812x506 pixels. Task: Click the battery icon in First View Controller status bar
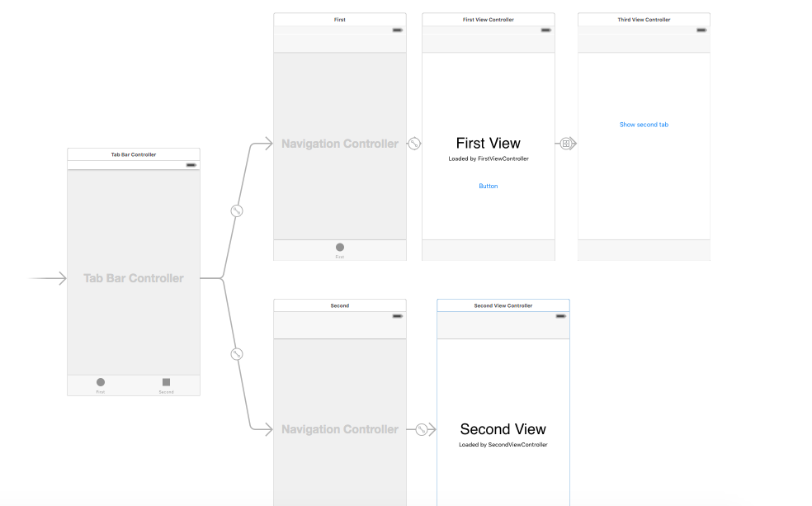[x=545, y=30]
